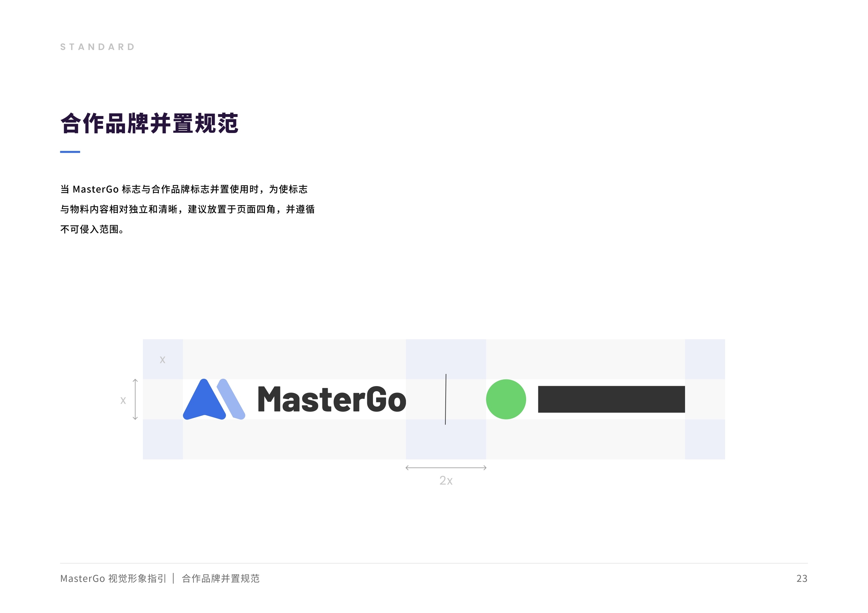Click the blue MasterGo triangle logo icon
This screenshot has width=868, height=613.
[x=214, y=399]
